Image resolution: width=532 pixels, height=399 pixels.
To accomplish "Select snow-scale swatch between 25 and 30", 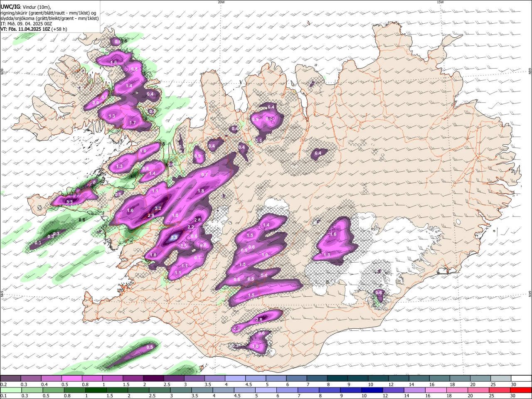I will (501, 378).
